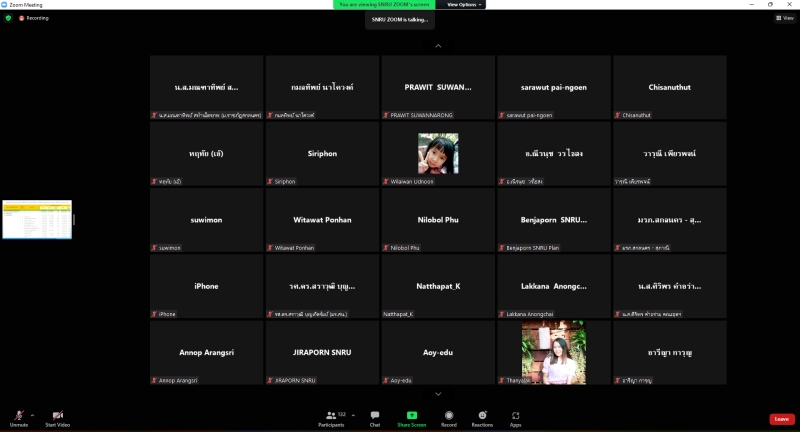The width and height of the screenshot is (800, 432).
Task: Click the green Share Screen icon
Action: pos(411,415)
